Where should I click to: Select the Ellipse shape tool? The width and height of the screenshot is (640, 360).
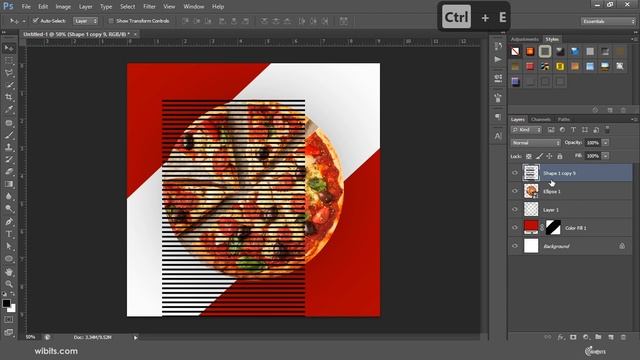pyautogui.click(x=9, y=259)
